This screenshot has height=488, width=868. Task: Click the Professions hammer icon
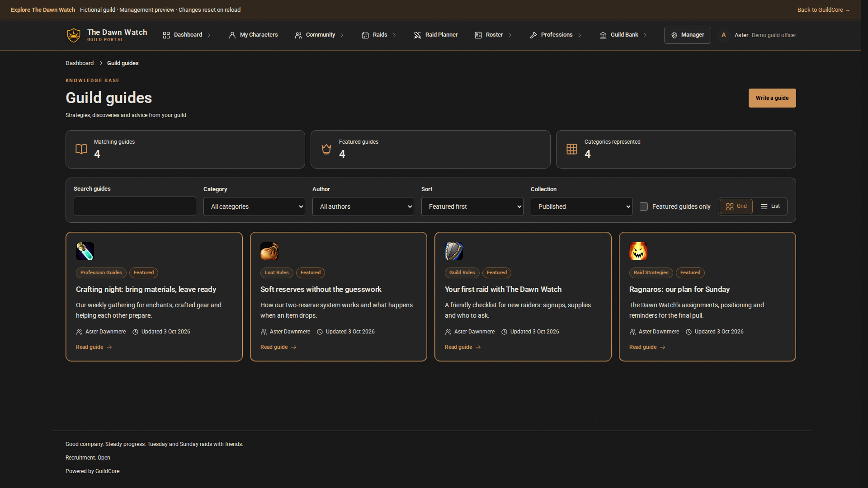(x=533, y=35)
